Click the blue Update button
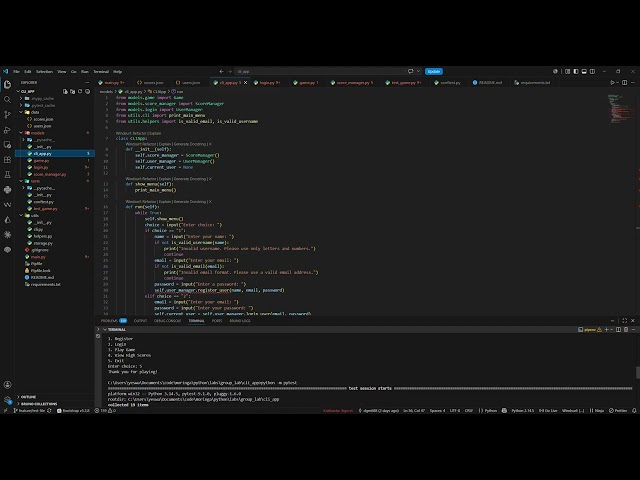This screenshot has width=640, height=480. (x=433, y=71)
